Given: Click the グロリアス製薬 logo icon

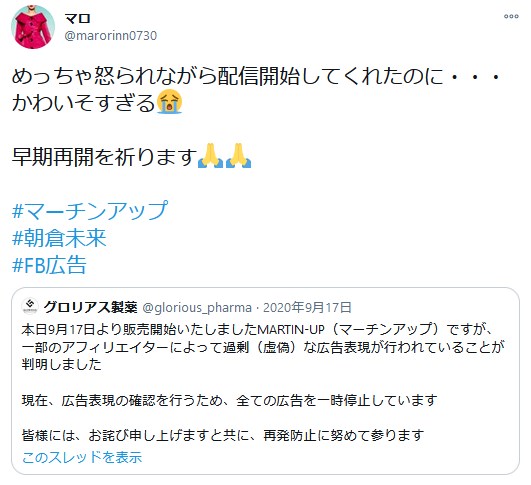Looking at the screenshot, I should (30, 307).
